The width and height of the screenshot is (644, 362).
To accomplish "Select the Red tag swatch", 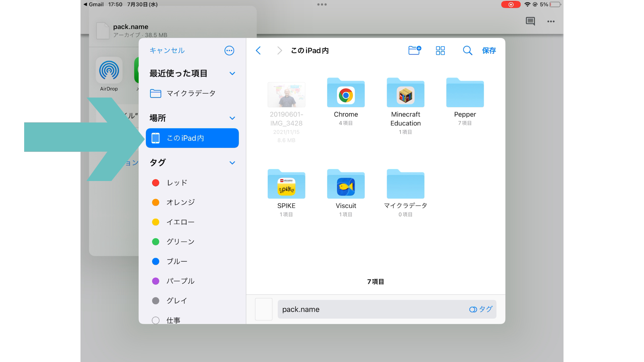I will click(156, 183).
